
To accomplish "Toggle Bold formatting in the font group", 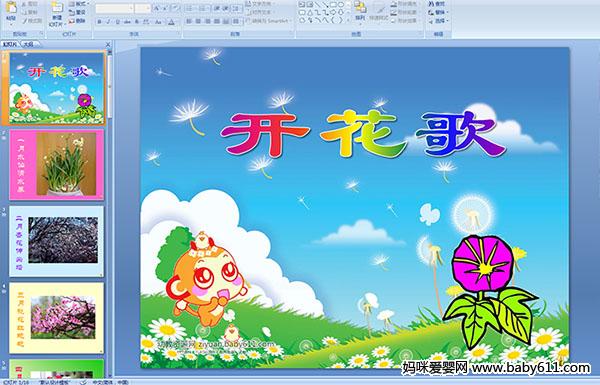I will pyautogui.click(x=99, y=22).
